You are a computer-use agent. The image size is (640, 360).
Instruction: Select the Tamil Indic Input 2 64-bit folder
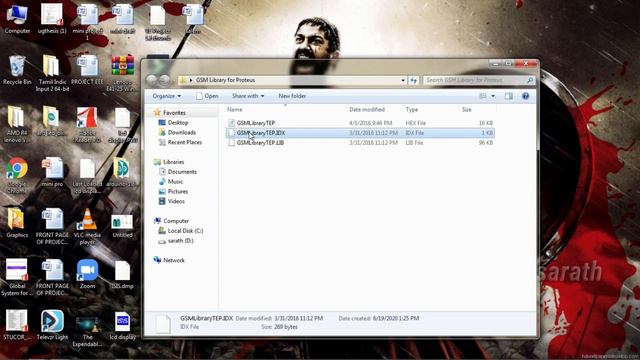[x=52, y=73]
